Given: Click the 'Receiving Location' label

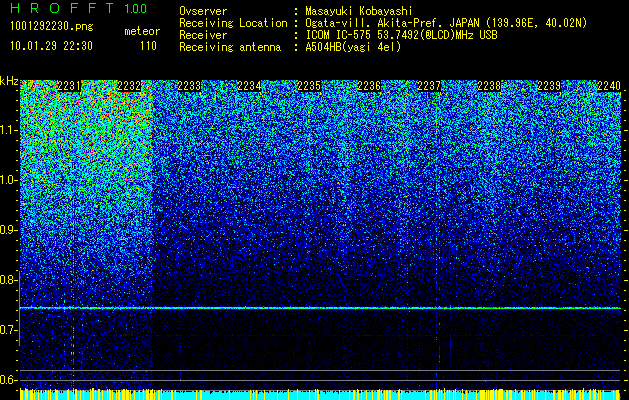Looking at the screenshot, I should tap(233, 23).
